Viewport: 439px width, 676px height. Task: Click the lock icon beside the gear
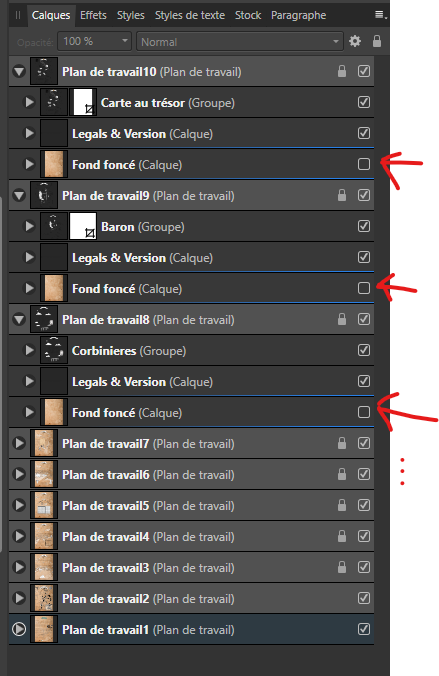coord(376,41)
